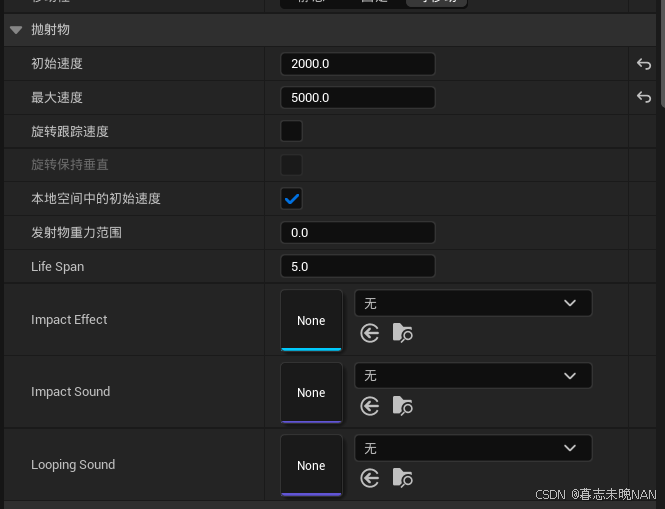Image resolution: width=665 pixels, height=509 pixels.
Task: Click the 旋转跟踪速度 property label
Action: coord(70,131)
